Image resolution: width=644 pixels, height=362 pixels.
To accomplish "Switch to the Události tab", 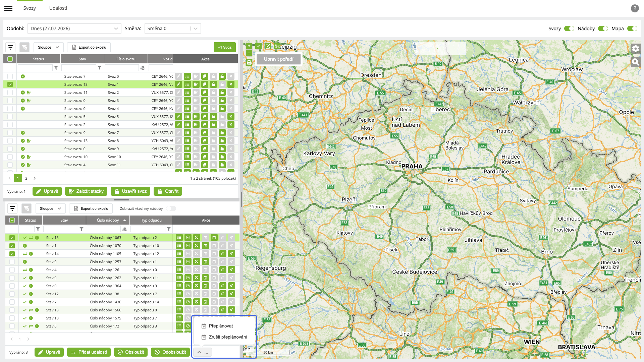I will (58, 8).
